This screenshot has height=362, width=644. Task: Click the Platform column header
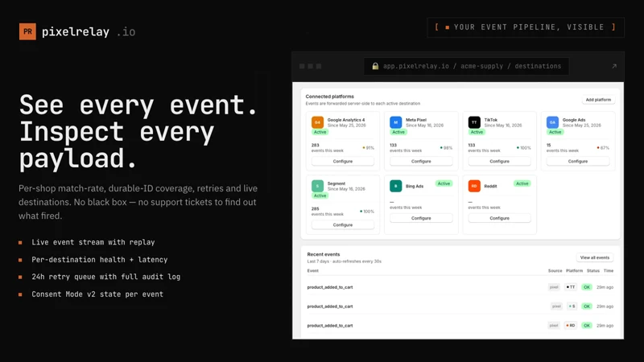(x=574, y=271)
